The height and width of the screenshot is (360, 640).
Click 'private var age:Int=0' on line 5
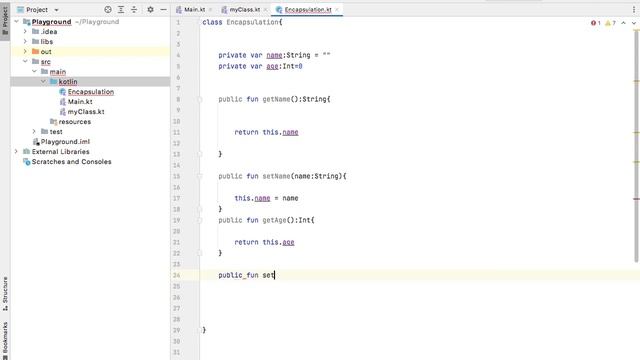(x=260, y=66)
